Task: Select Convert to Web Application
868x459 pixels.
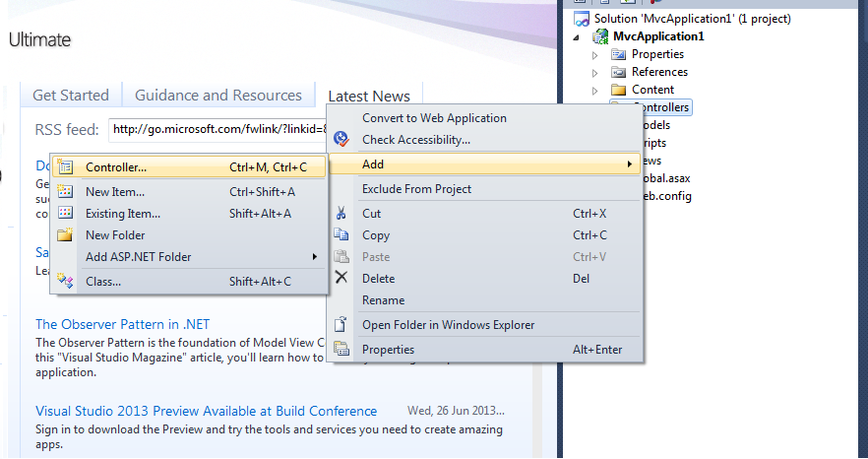Action: point(485,118)
